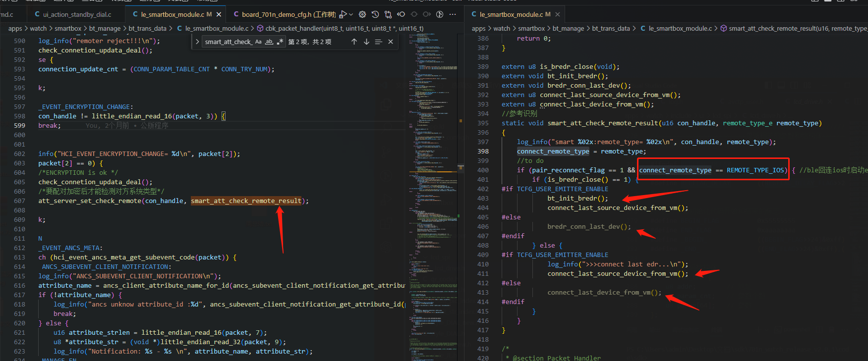Screen dimensions: 868x361
Task: Click line number 398 in the right editor
Action: click(483, 152)
